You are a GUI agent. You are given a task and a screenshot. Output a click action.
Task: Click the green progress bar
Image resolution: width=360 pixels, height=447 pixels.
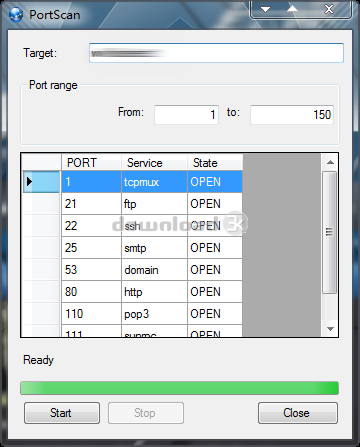tap(179, 388)
